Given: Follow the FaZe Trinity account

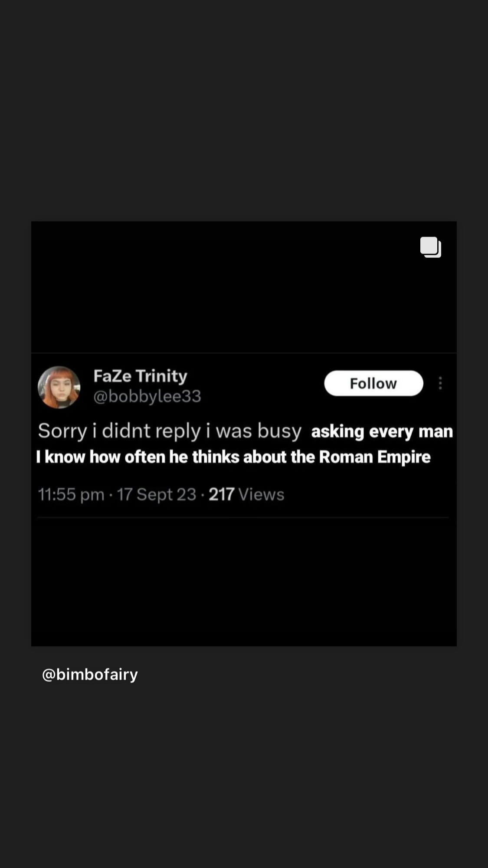Looking at the screenshot, I should coord(373,383).
